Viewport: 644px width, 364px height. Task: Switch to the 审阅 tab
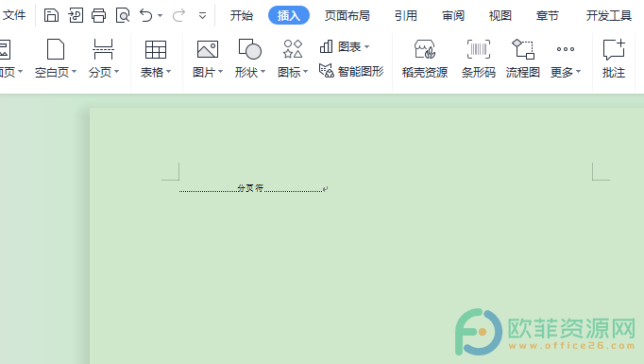(453, 16)
